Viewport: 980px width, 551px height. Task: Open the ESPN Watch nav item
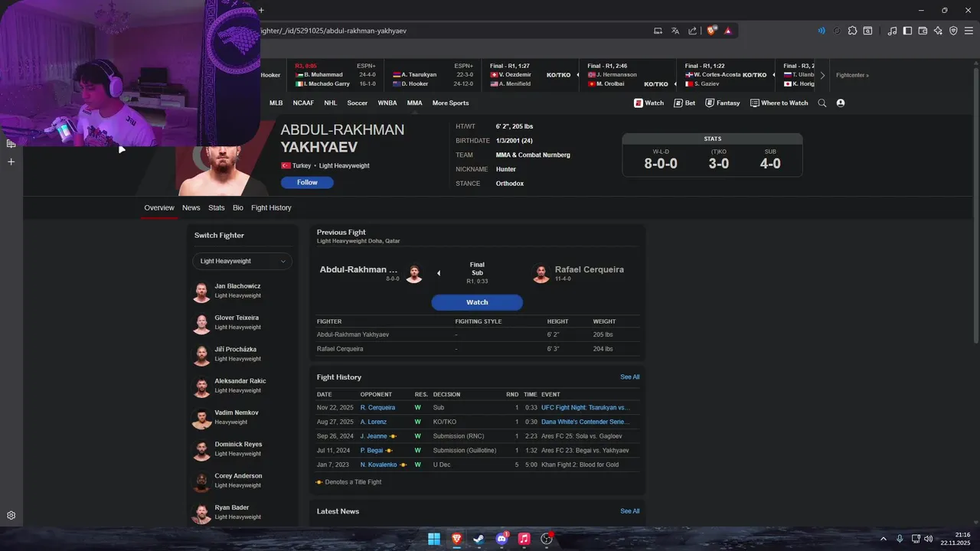click(x=648, y=103)
